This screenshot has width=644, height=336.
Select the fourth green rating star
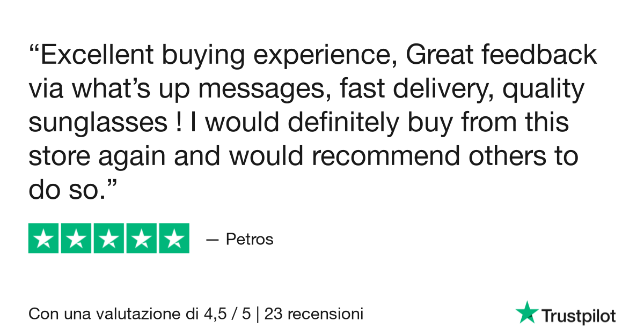pos(142,238)
